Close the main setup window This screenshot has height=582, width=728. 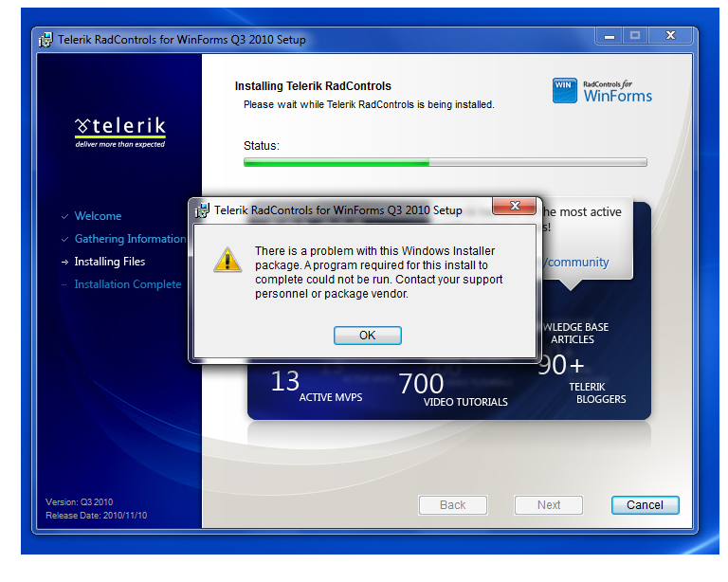[670, 36]
